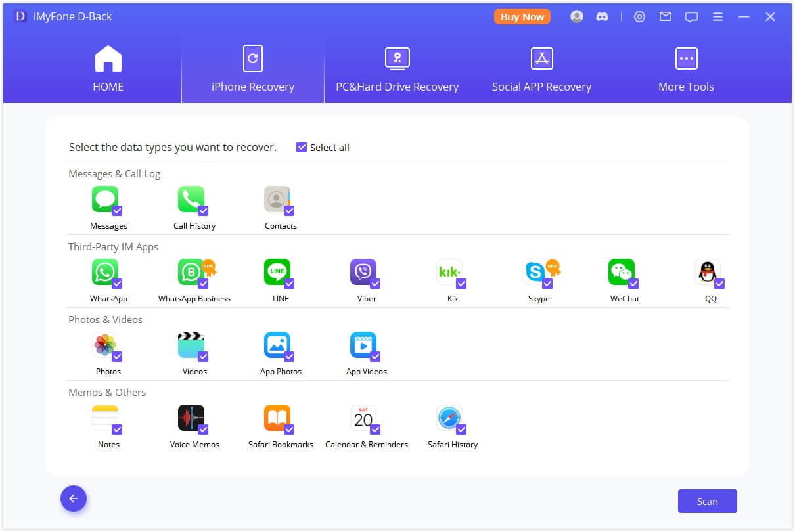Select the Call History phone icon
Screen dimensions: 795x532
pyautogui.click(x=191, y=199)
